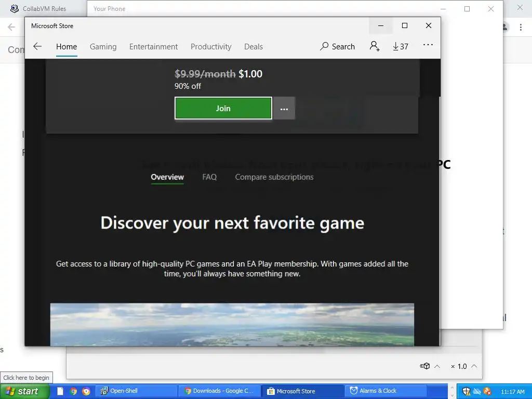Click Search in Microsoft Store toolbar

coord(337,46)
